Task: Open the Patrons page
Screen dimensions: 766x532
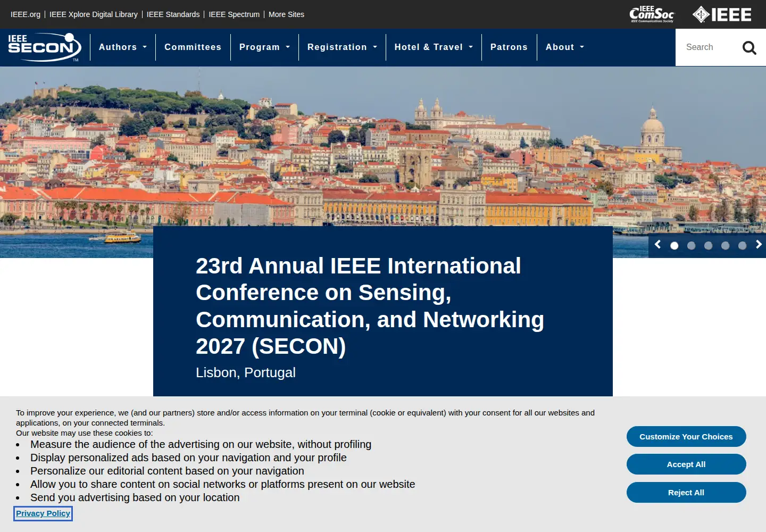Action: point(509,47)
